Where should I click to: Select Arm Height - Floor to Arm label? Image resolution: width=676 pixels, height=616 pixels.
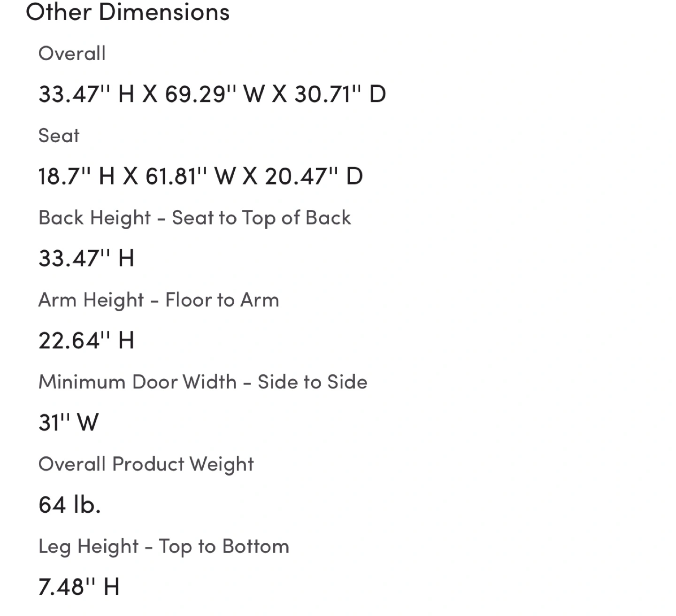pyautogui.click(x=159, y=300)
